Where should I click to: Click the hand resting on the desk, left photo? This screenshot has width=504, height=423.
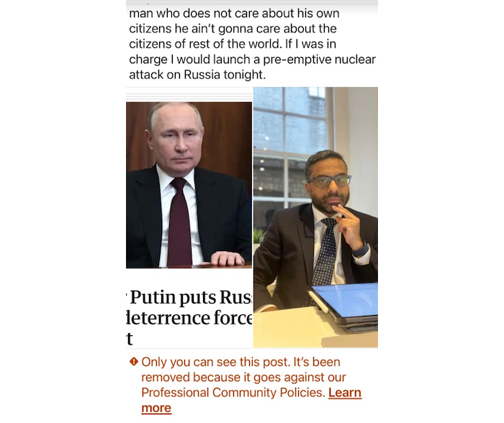click(228, 258)
